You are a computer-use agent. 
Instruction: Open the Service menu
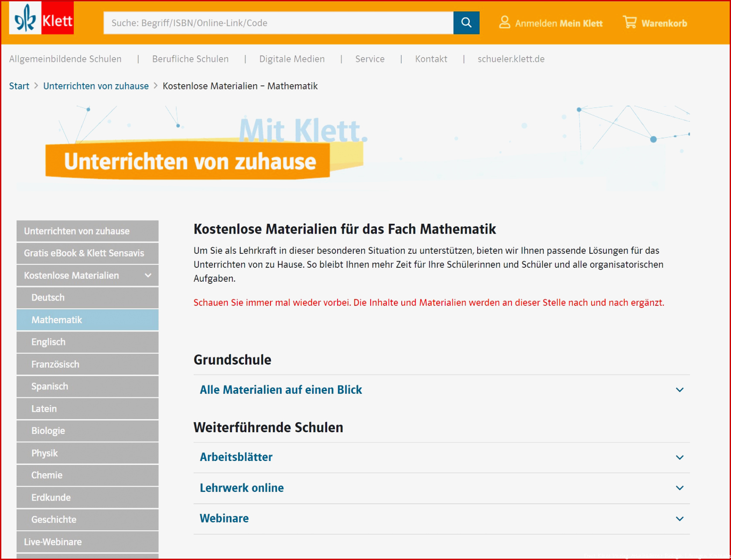click(x=370, y=59)
